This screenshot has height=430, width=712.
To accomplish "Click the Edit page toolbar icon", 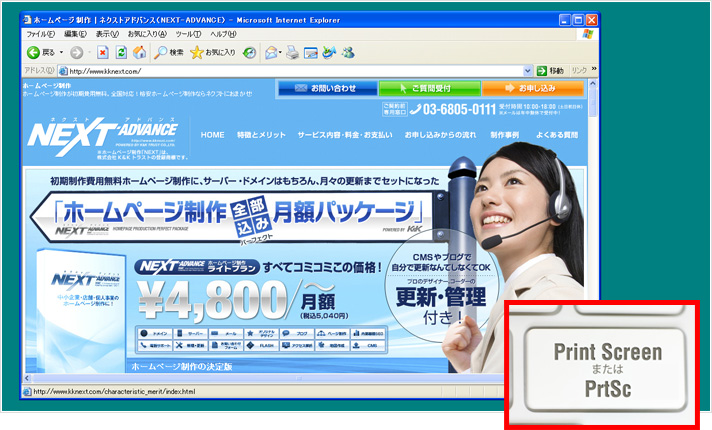I will point(311,53).
